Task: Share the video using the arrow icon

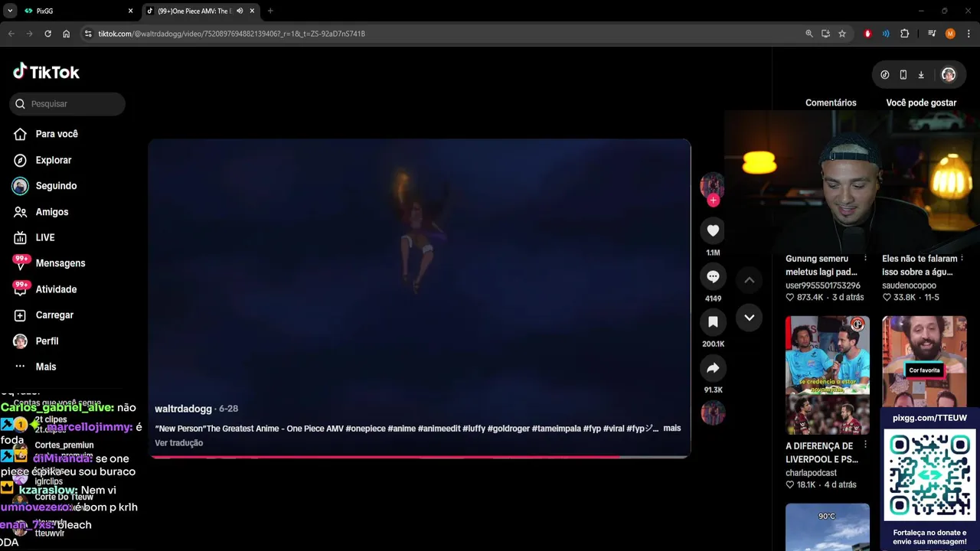Action: click(x=713, y=368)
